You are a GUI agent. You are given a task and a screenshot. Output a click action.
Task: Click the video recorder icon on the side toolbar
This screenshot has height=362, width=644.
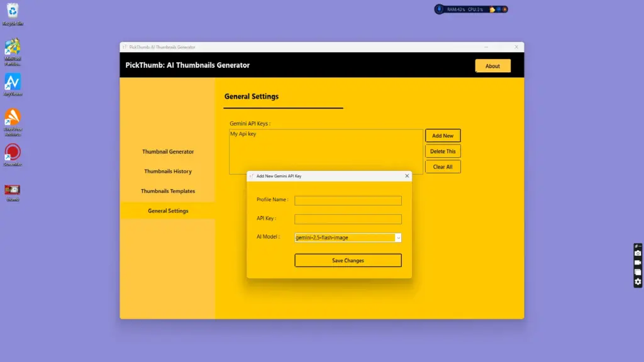click(x=637, y=262)
